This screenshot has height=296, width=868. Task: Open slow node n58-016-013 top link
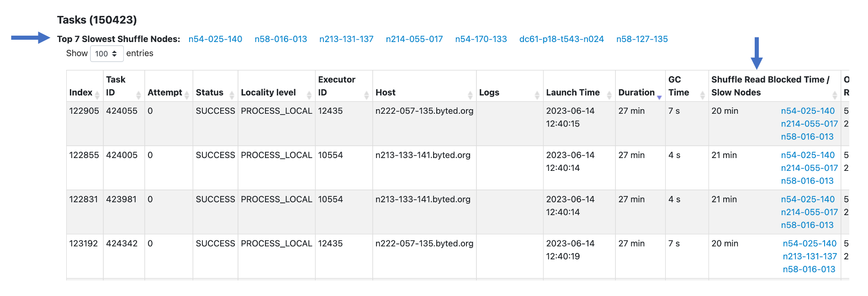click(x=281, y=39)
